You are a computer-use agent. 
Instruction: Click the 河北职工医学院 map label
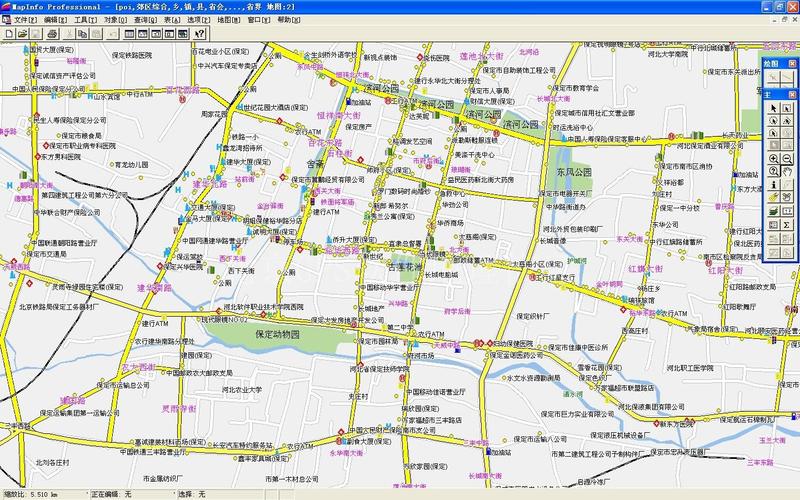pyautogui.click(x=690, y=368)
